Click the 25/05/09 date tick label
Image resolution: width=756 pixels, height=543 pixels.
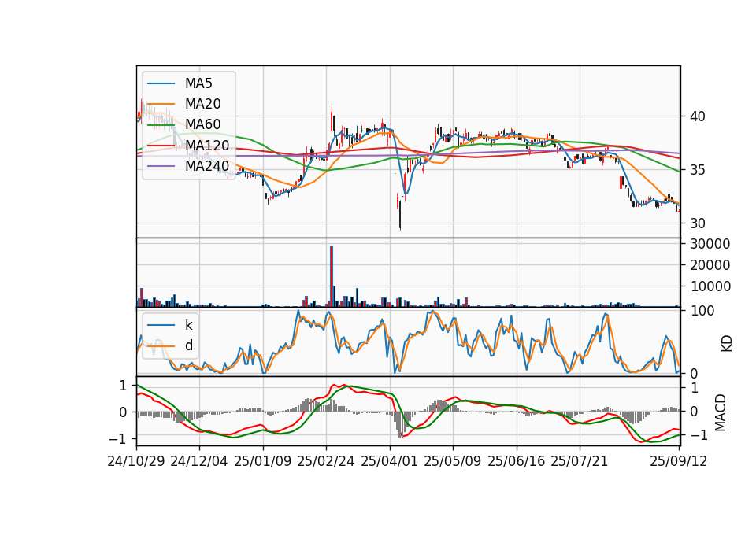[453, 461]
